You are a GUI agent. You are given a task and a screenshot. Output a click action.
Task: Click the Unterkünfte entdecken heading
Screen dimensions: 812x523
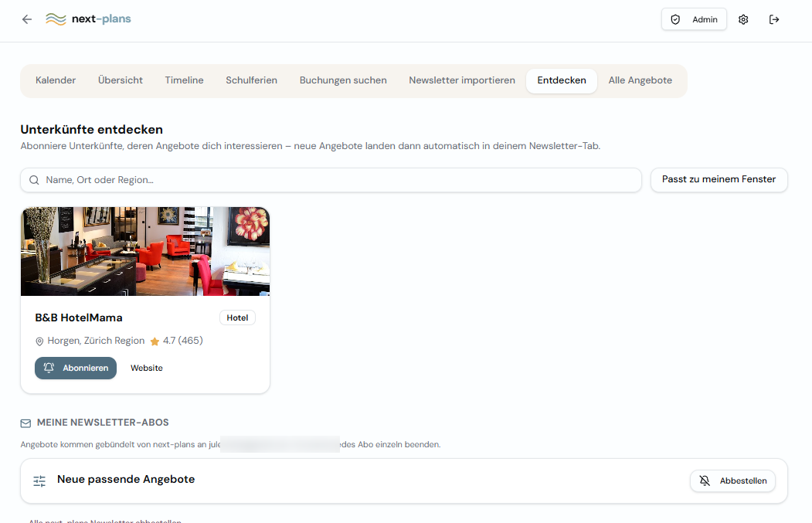[x=92, y=130]
